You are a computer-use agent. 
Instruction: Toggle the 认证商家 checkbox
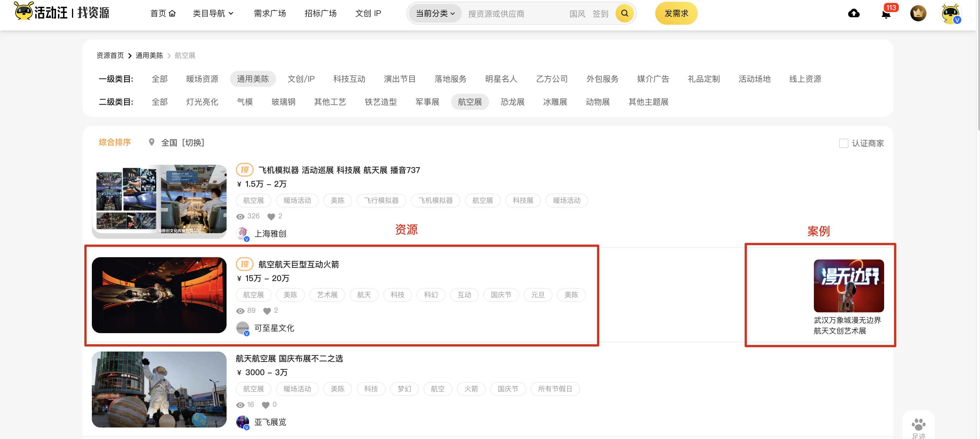point(844,143)
